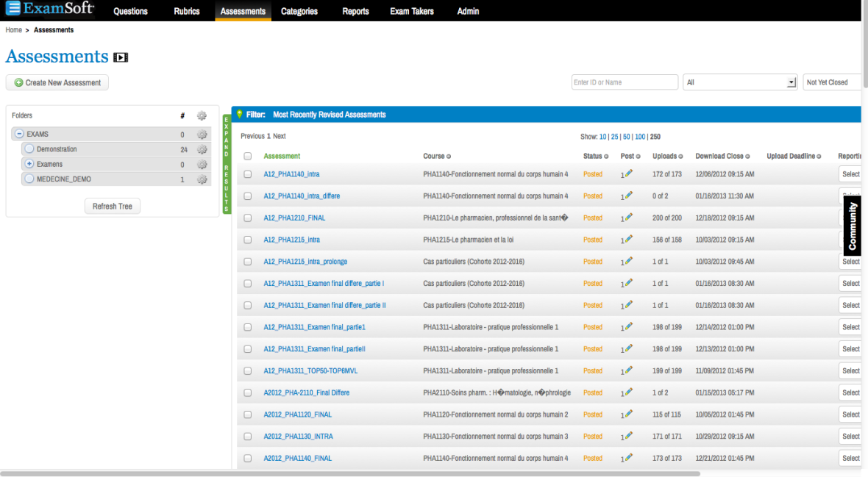Edit post pencil for A2012_PHA1130_INTRA
The width and height of the screenshot is (868, 477).
(x=629, y=436)
